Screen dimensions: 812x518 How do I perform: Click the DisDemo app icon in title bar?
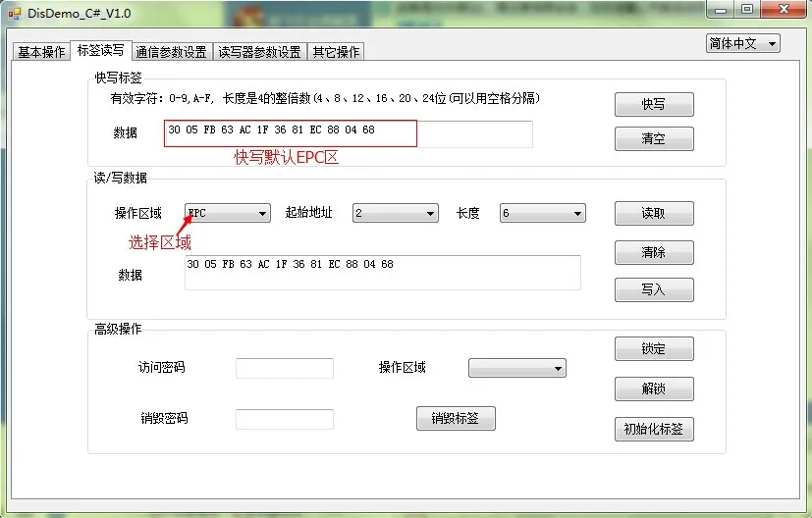point(14,14)
